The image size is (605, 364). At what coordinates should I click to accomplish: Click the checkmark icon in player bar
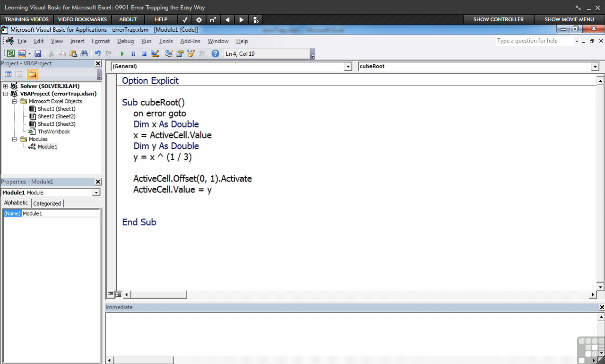click(185, 19)
